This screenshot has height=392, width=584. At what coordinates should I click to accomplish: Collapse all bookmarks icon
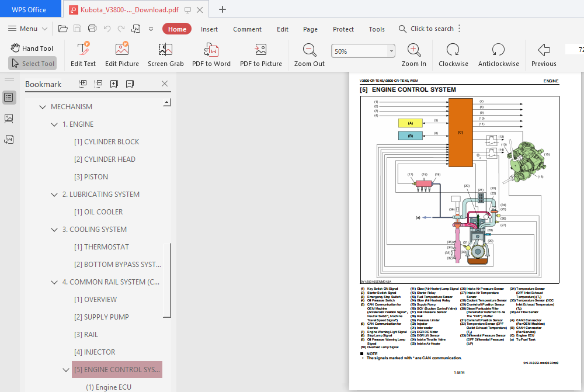[x=98, y=84]
